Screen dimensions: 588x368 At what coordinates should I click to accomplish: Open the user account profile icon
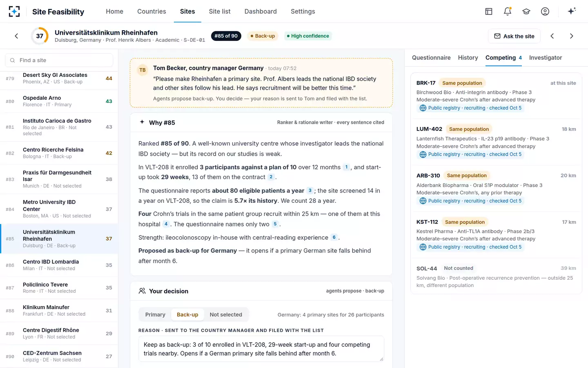[x=545, y=11]
